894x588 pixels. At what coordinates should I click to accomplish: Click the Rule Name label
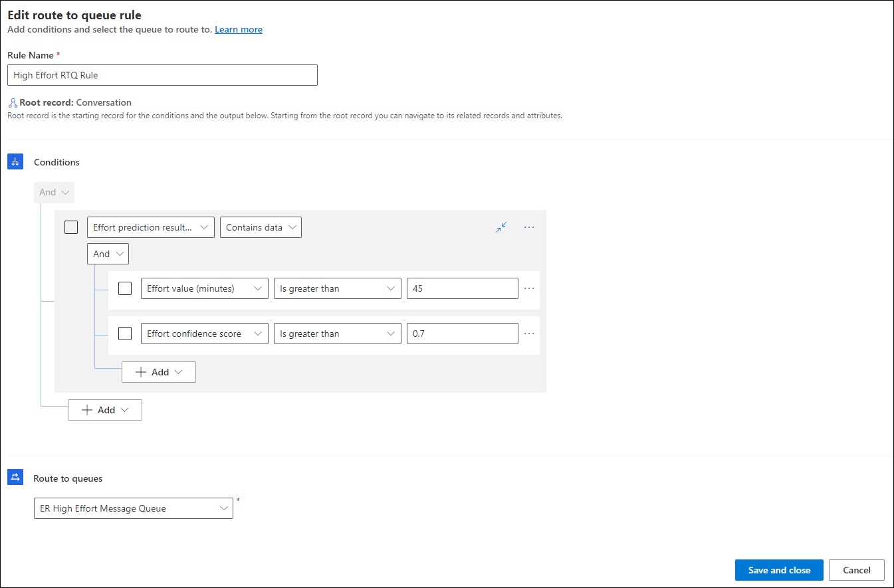coord(31,55)
